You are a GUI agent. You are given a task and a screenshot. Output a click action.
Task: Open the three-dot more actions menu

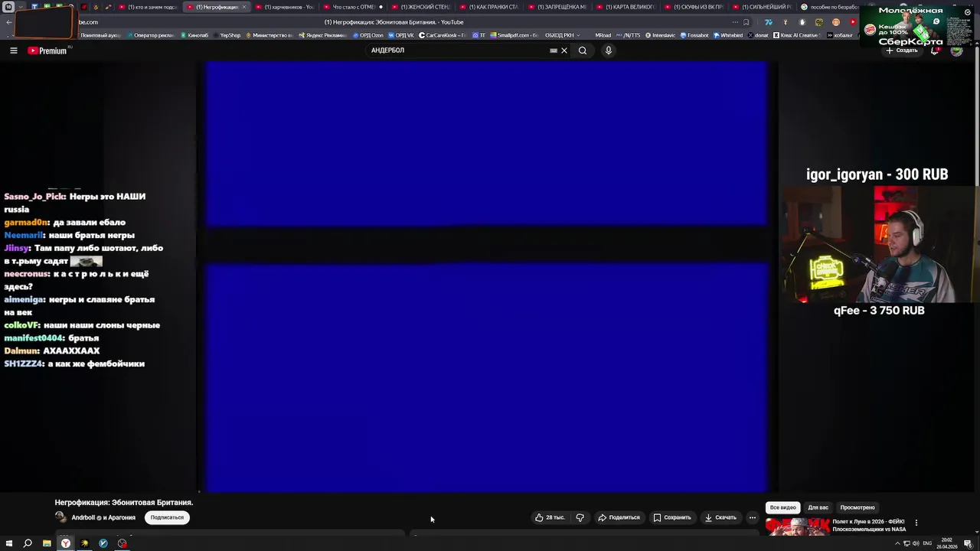pyautogui.click(x=752, y=517)
